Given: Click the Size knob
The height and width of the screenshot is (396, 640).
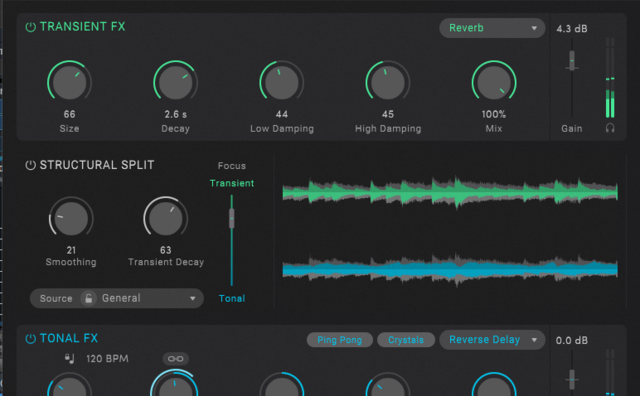Looking at the screenshot, I should (69, 82).
